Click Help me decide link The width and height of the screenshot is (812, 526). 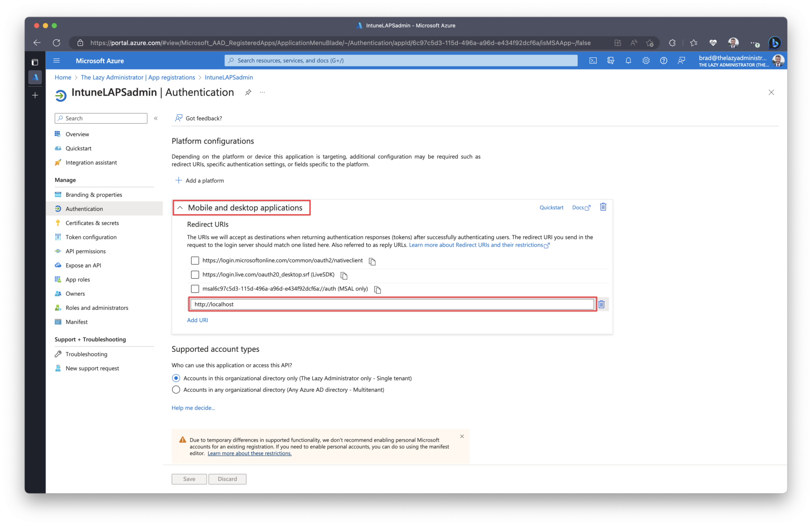coord(193,408)
